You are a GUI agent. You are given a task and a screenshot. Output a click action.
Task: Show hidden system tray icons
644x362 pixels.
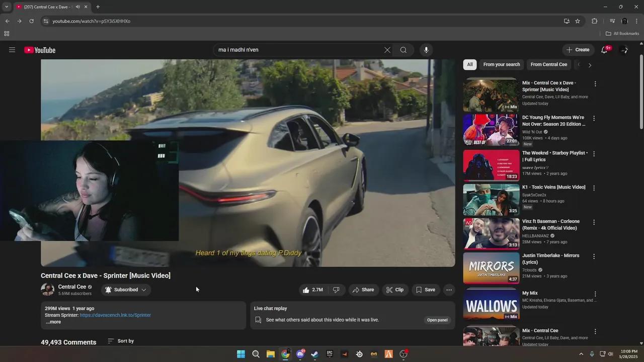tap(581, 354)
